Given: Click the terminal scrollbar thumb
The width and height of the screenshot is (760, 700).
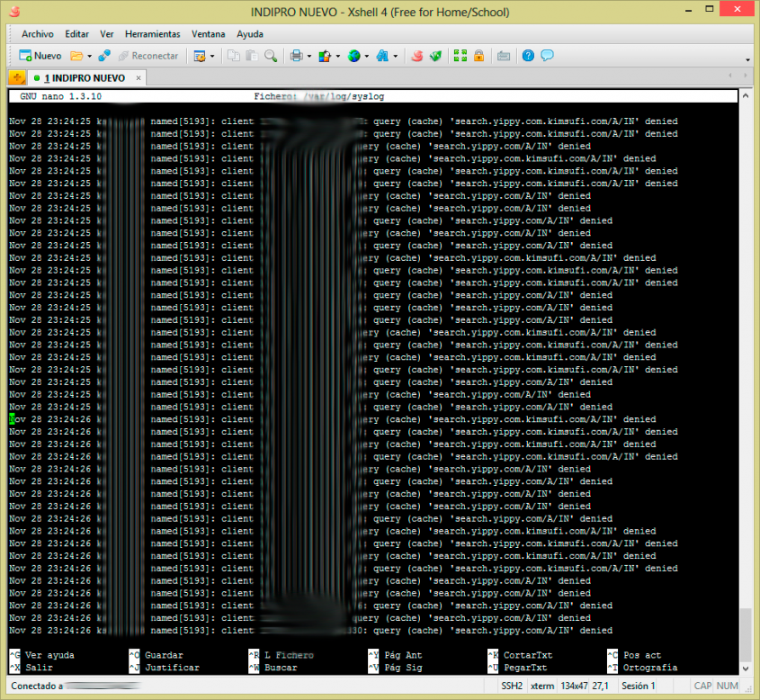Looking at the screenshot, I should pyautogui.click(x=746, y=635).
